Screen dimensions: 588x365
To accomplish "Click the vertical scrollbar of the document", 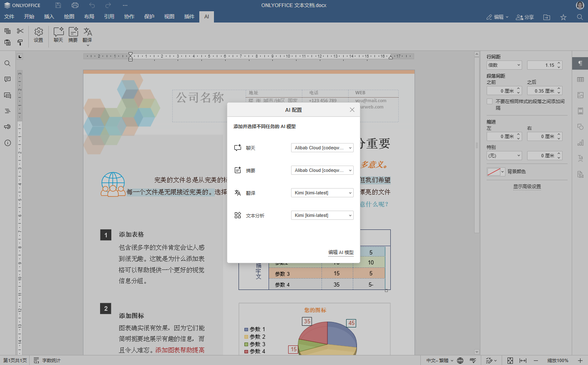I will point(477,146).
